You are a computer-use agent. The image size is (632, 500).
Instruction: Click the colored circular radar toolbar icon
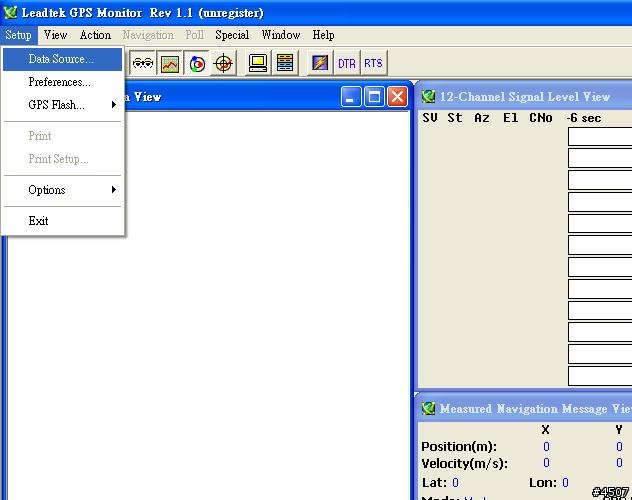pos(197,63)
